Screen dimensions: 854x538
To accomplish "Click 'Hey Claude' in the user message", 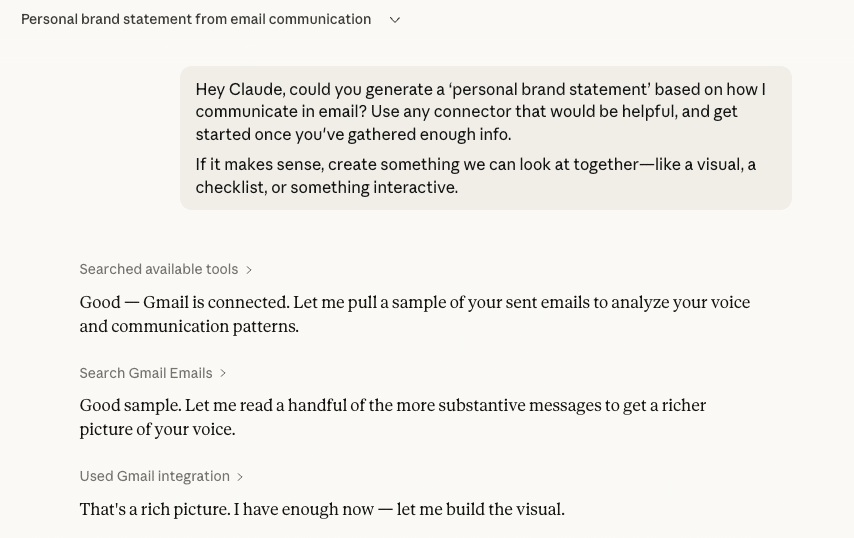I will click(x=240, y=89).
